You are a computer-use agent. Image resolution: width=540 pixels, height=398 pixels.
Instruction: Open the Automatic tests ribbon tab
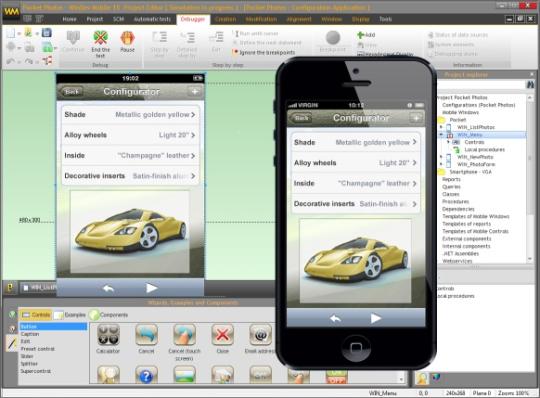[152, 19]
